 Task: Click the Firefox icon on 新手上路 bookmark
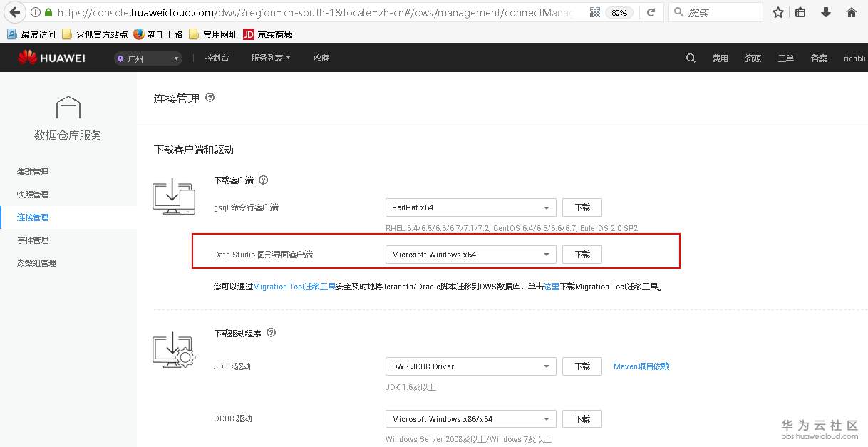[138, 34]
